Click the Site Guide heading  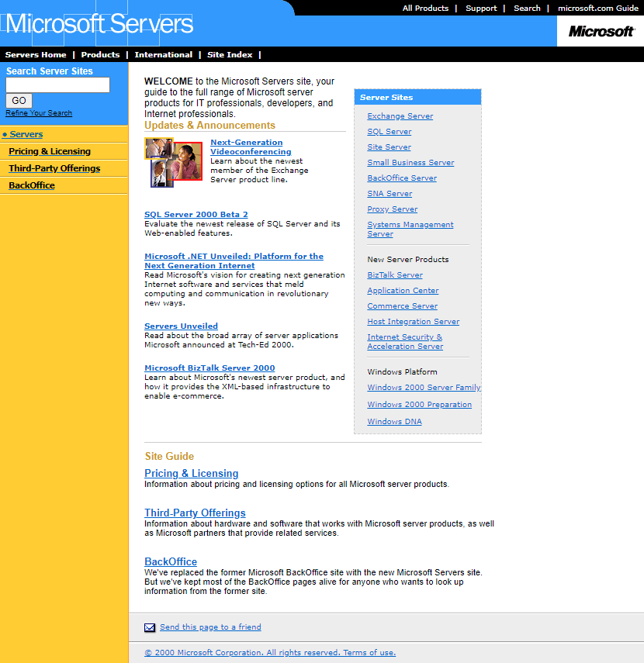169,456
